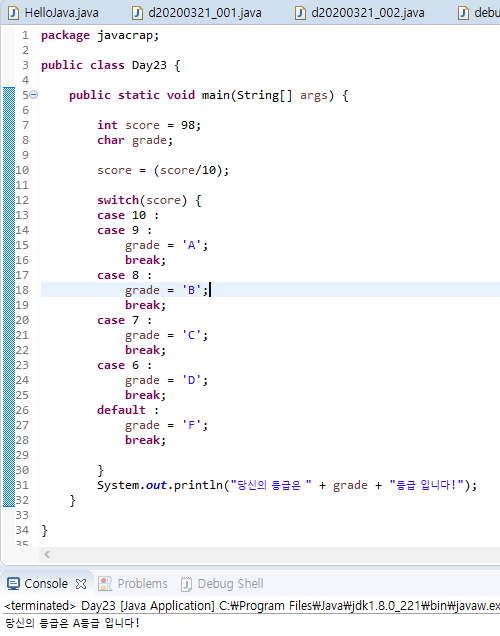Click the 'case 9 :' label

124,230
